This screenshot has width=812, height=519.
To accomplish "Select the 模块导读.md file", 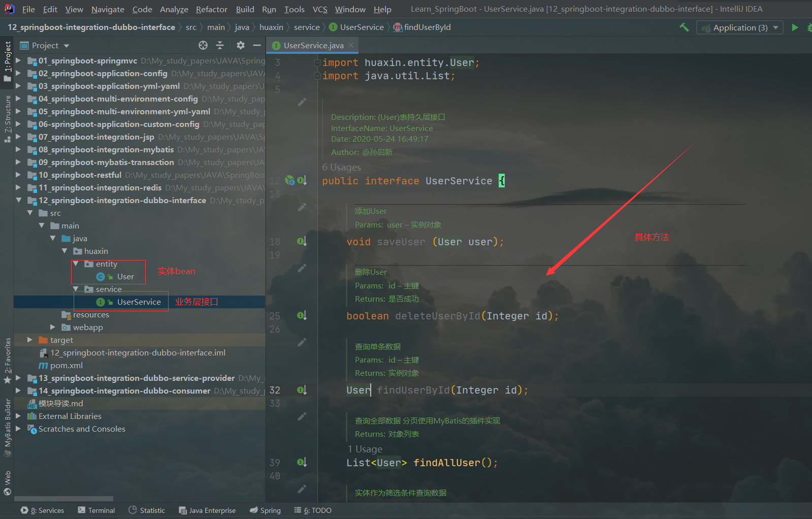I will 60,403.
